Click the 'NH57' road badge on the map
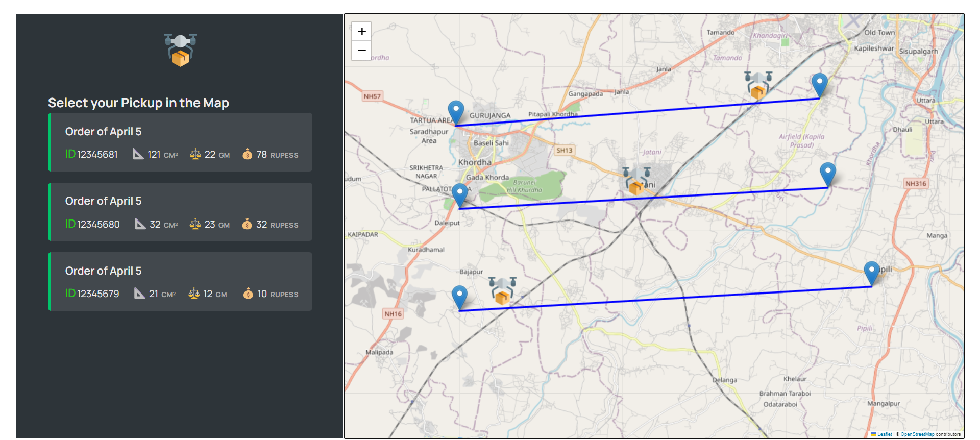980x440 pixels. coord(372,96)
